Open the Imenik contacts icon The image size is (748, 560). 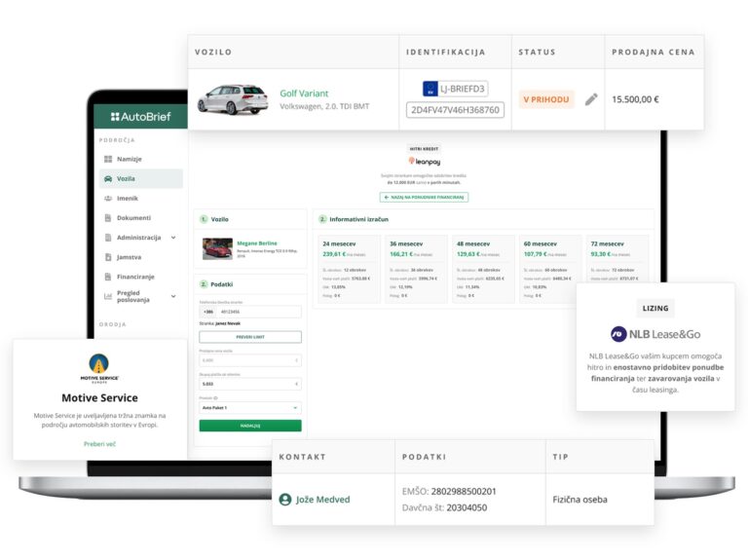pos(107,198)
